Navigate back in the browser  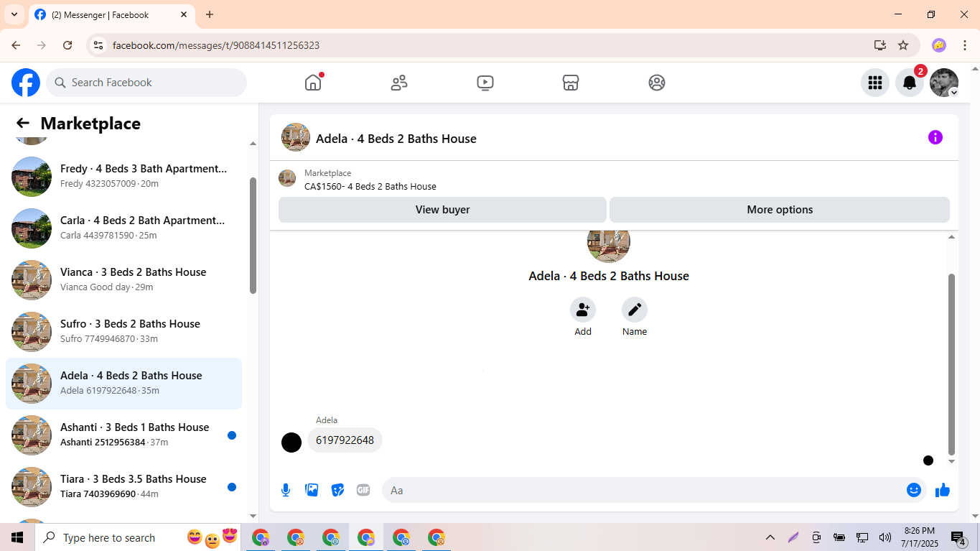point(16,45)
